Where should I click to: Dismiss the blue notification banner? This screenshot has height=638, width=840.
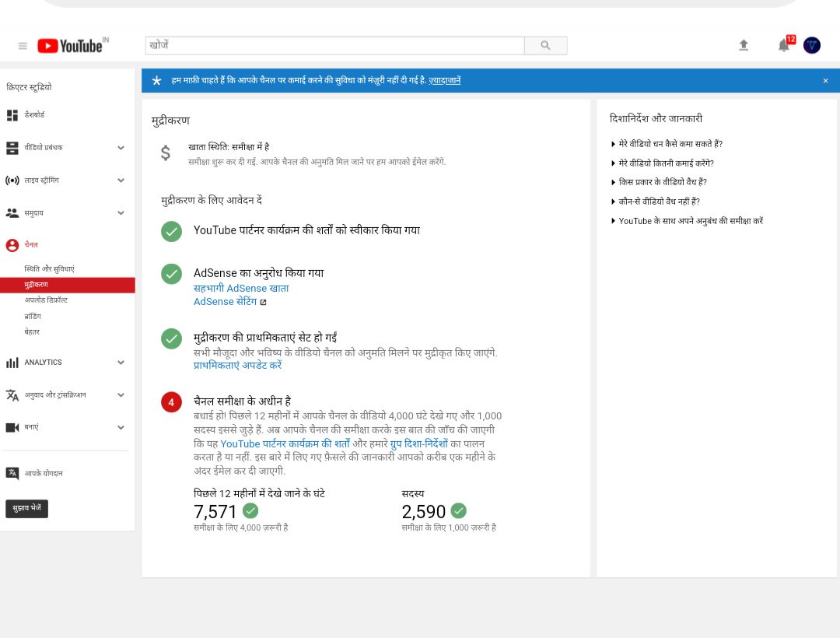click(x=825, y=81)
